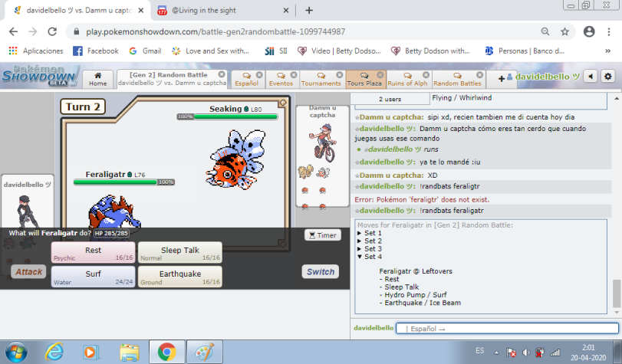Open the davidelbello username menu

544,77
